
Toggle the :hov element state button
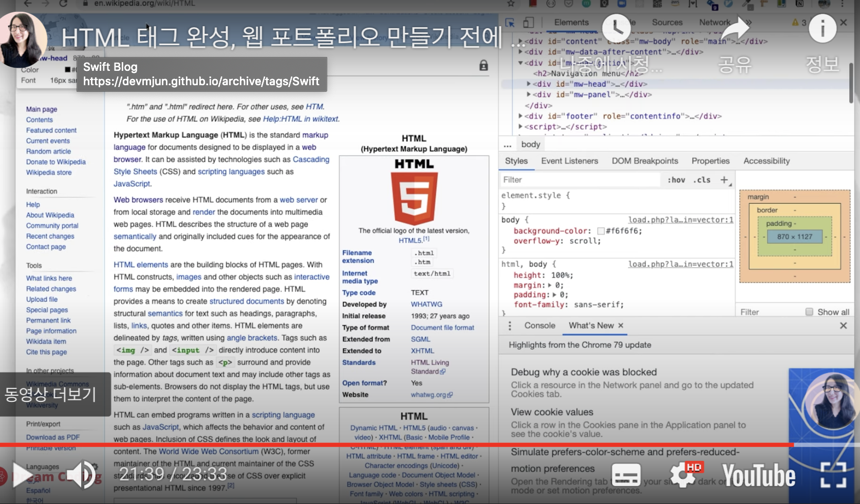point(676,180)
